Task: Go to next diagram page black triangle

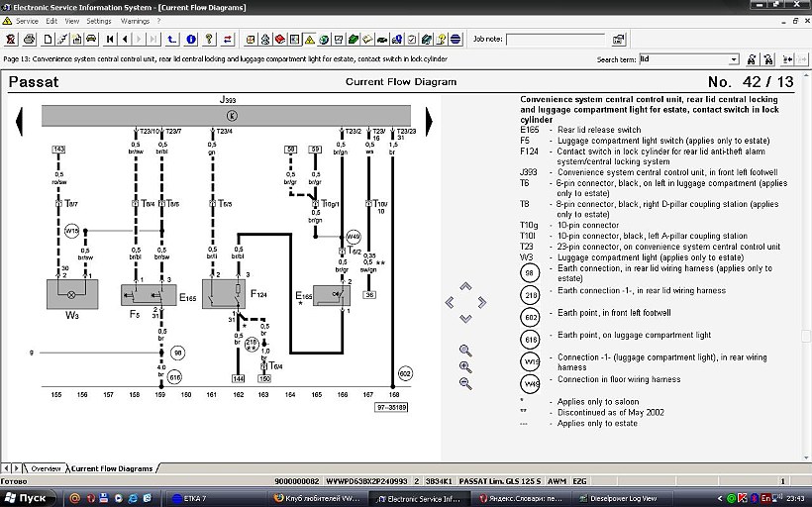Action: coord(429,122)
